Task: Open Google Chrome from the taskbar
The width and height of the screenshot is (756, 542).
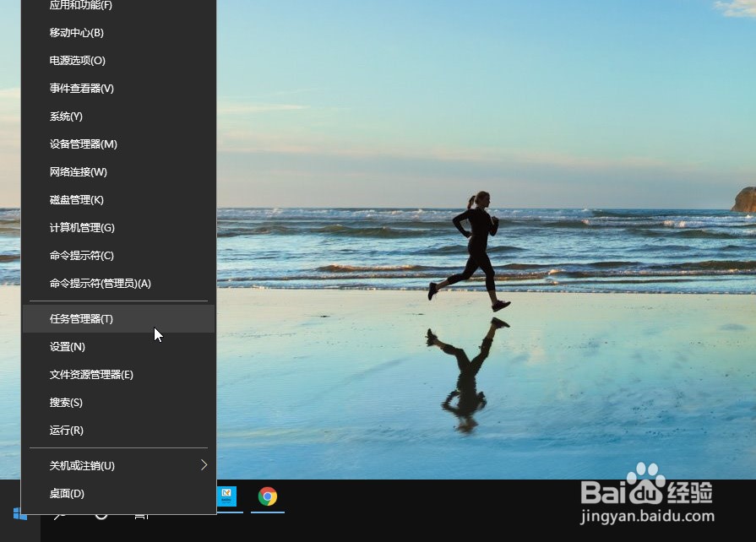Action: [x=268, y=496]
